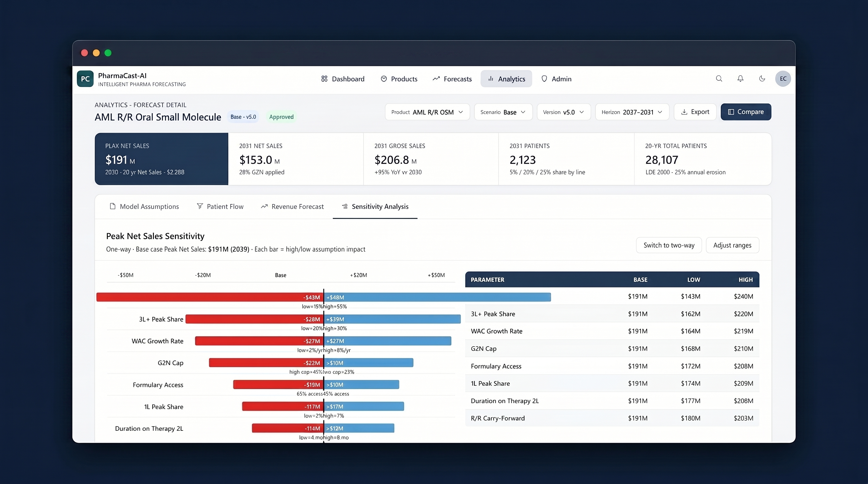Select the 20-YR Total Patients card

tap(703, 159)
